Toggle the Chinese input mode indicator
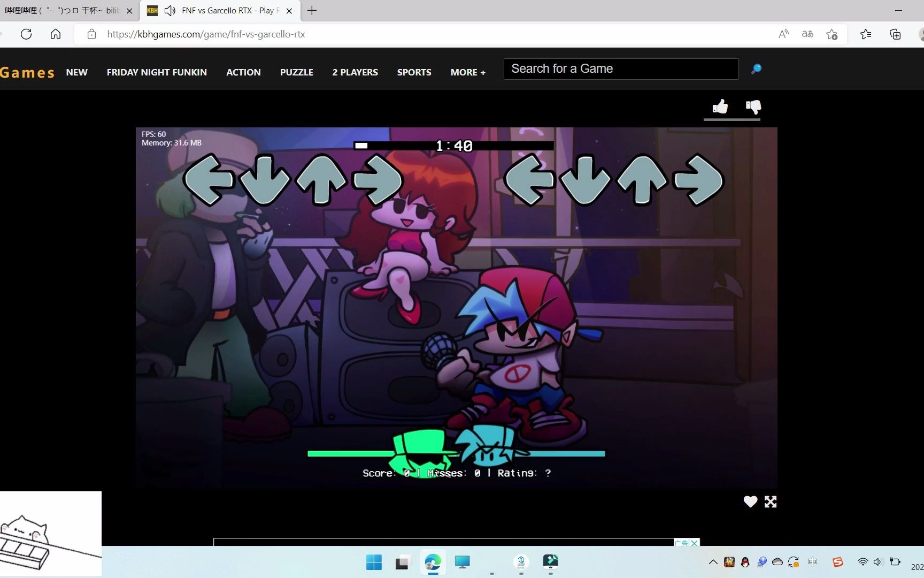The image size is (924, 578). [813, 562]
